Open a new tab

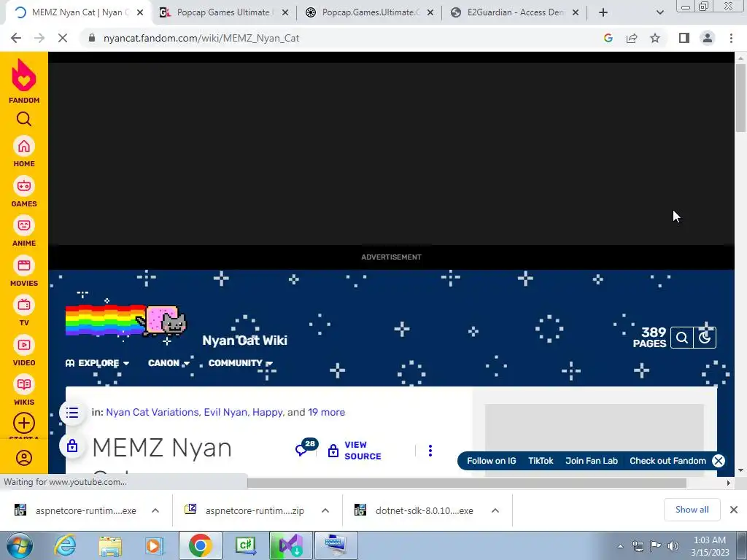(603, 12)
